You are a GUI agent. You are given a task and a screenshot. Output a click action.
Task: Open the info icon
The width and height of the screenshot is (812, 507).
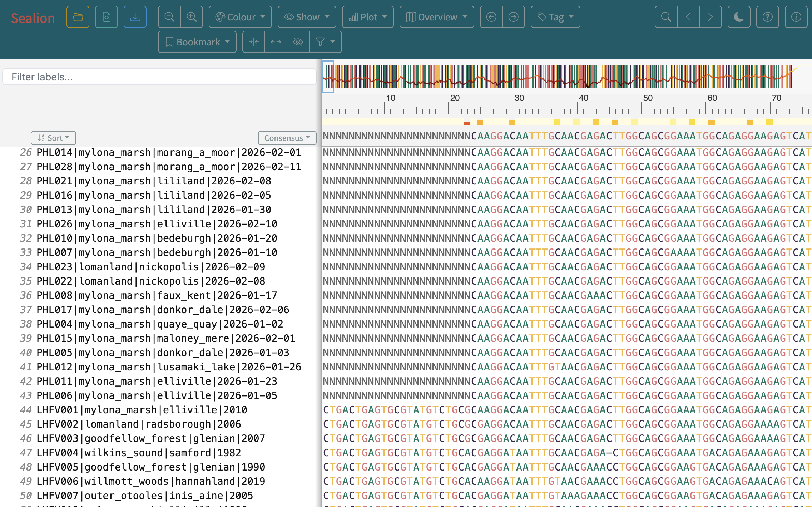point(796,17)
